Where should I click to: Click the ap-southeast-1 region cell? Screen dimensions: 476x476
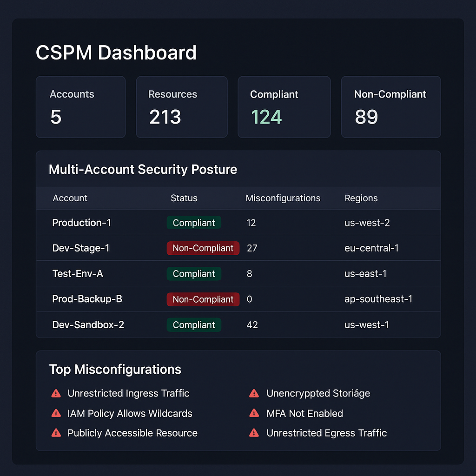tap(378, 299)
